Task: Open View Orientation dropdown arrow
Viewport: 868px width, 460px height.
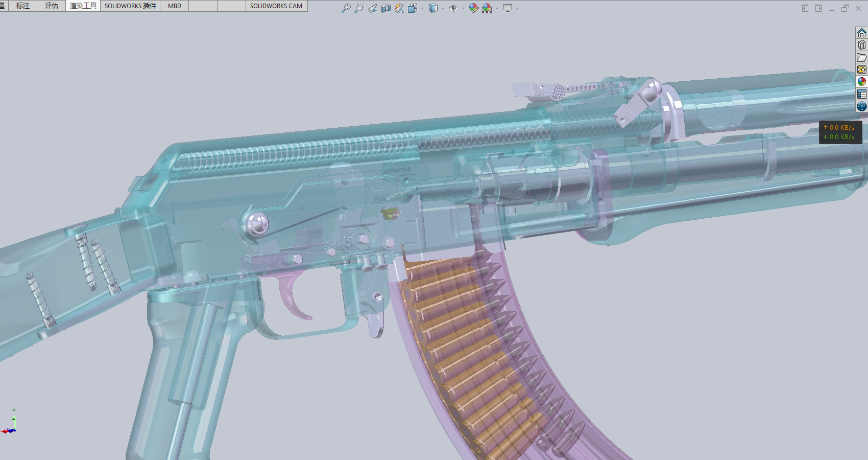Action: [422, 8]
